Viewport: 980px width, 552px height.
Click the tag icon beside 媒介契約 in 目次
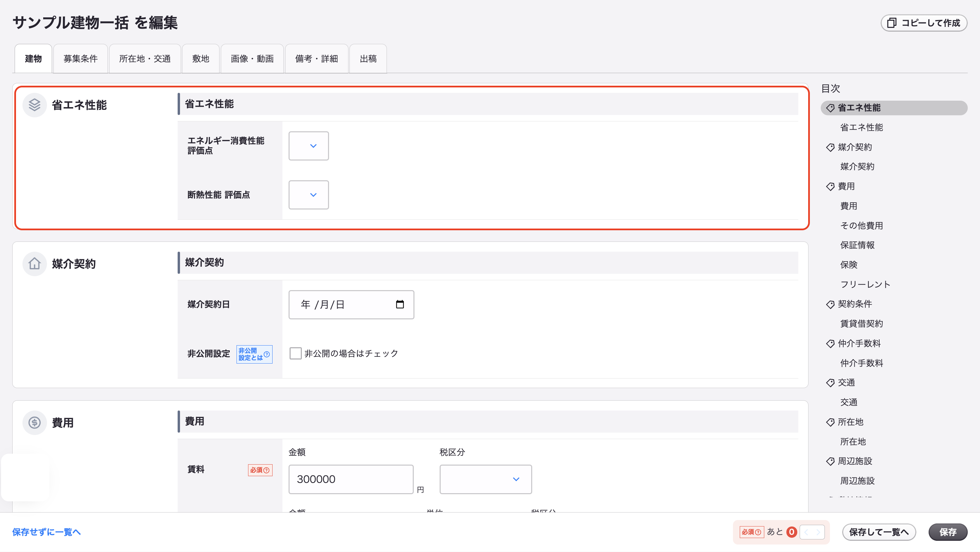tap(830, 147)
